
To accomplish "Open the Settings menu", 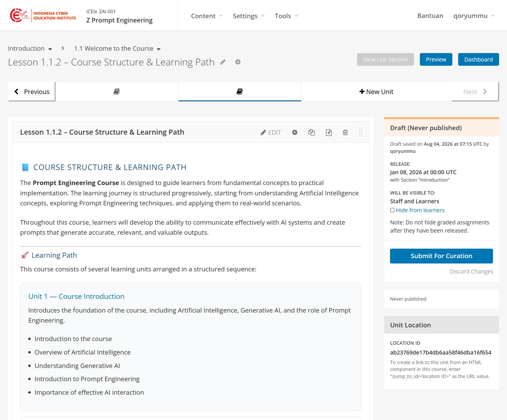I will (248, 16).
